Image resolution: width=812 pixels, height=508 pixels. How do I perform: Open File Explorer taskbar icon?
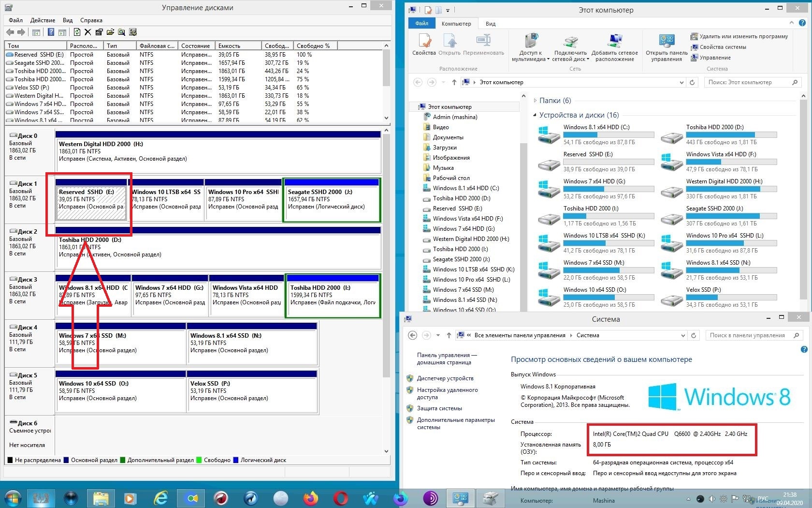click(x=101, y=497)
